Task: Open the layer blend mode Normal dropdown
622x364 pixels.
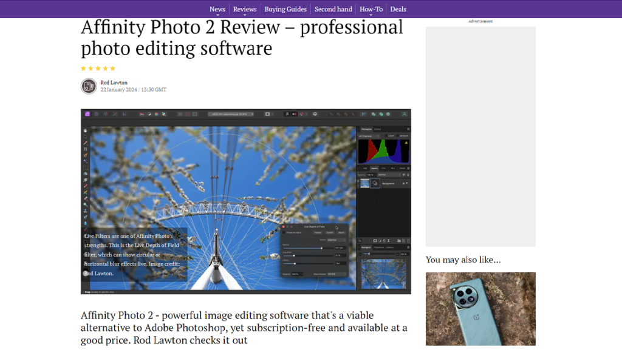Action: (x=388, y=175)
